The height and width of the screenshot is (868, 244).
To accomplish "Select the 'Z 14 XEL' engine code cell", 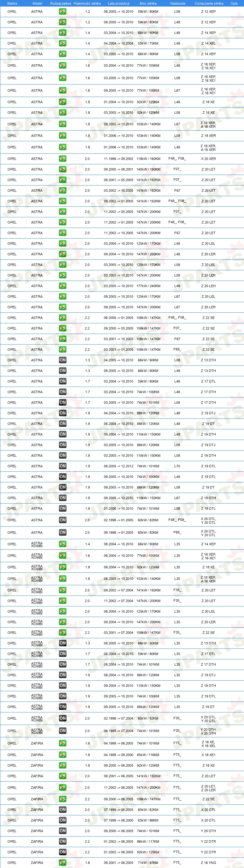I will point(208,43).
